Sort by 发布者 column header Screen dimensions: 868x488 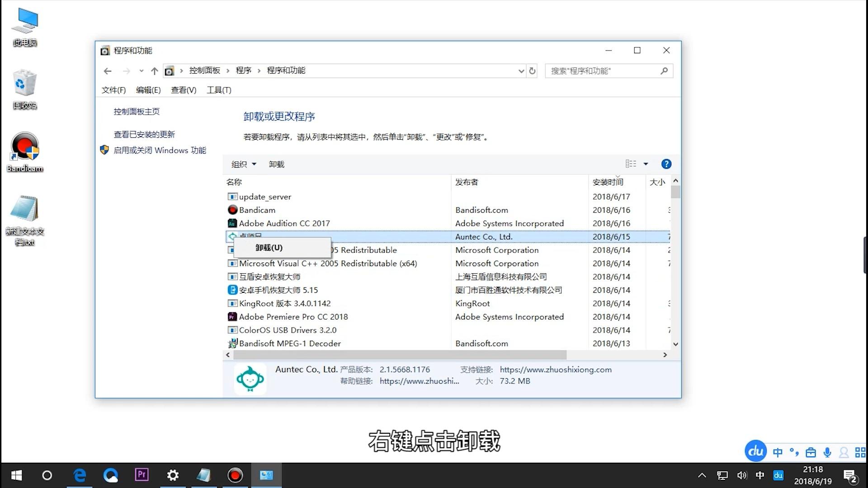pos(520,182)
